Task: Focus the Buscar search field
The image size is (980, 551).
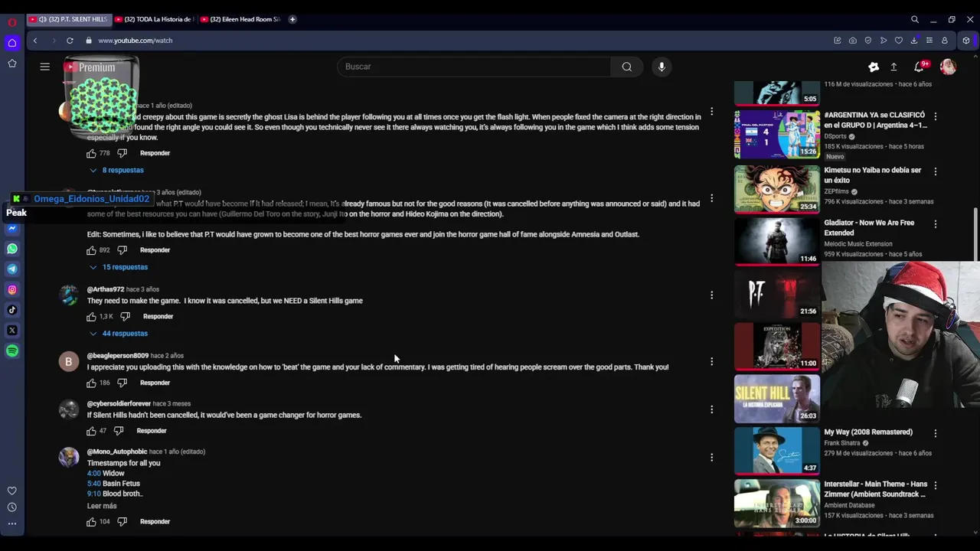Action: point(474,67)
